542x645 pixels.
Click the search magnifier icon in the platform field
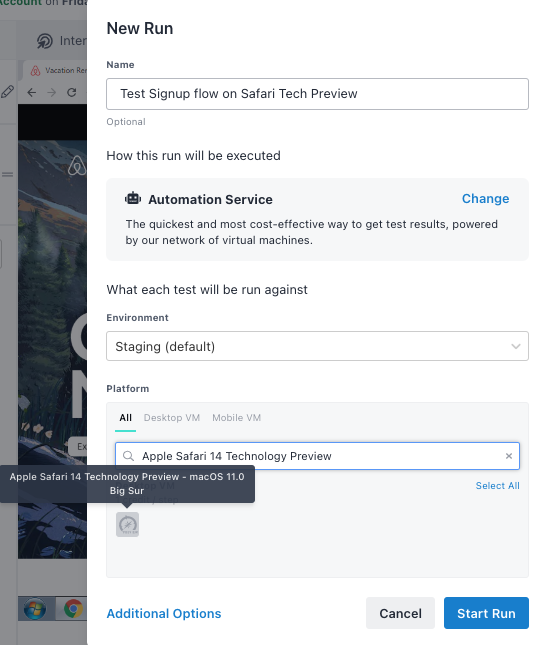pos(128,456)
